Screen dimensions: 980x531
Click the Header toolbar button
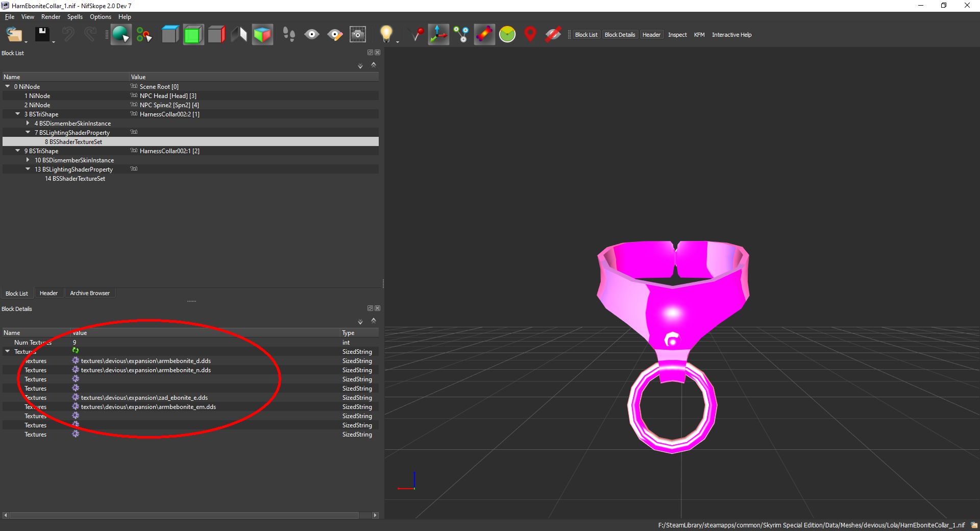click(x=651, y=35)
